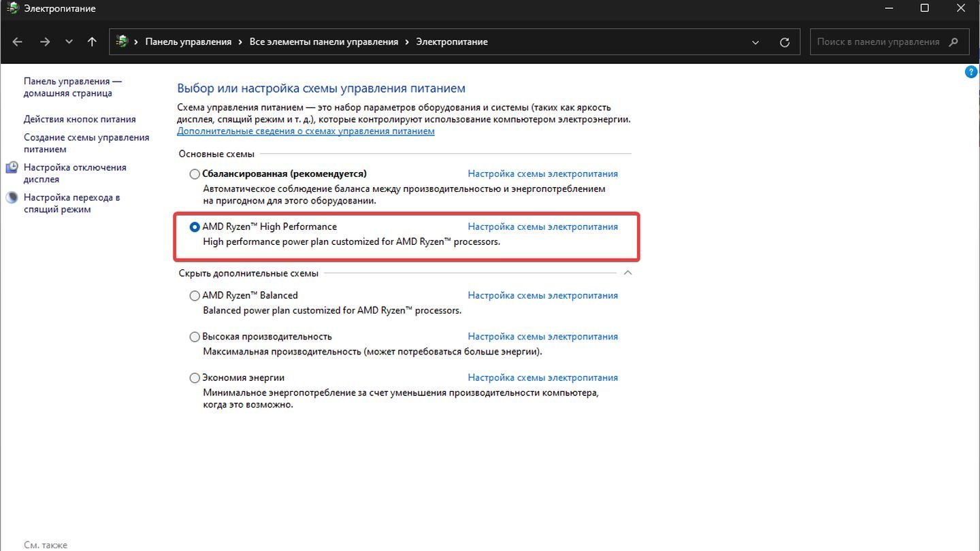980x551 pixels.
Task: Open help with the blue question icon
Action: coord(971,72)
